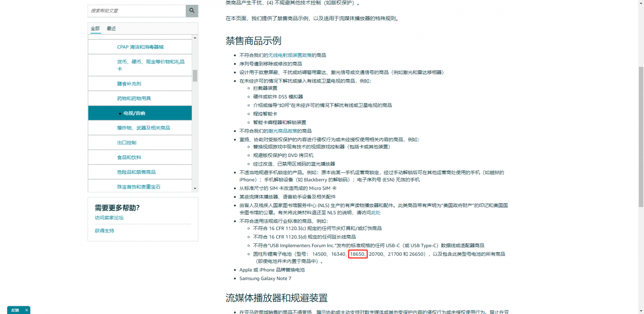Open 膳食补充剂 category in sidebar

129,84
